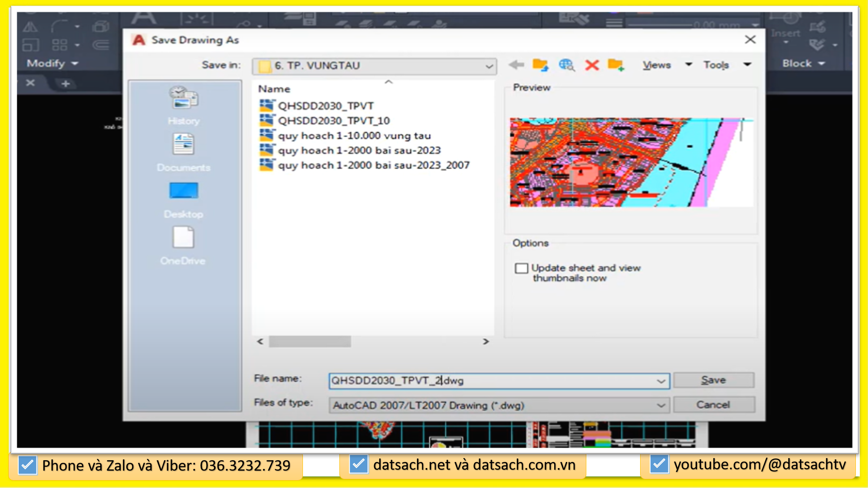Image resolution: width=868 pixels, height=488 pixels.
Task: Click the back navigation arrow
Action: [516, 65]
